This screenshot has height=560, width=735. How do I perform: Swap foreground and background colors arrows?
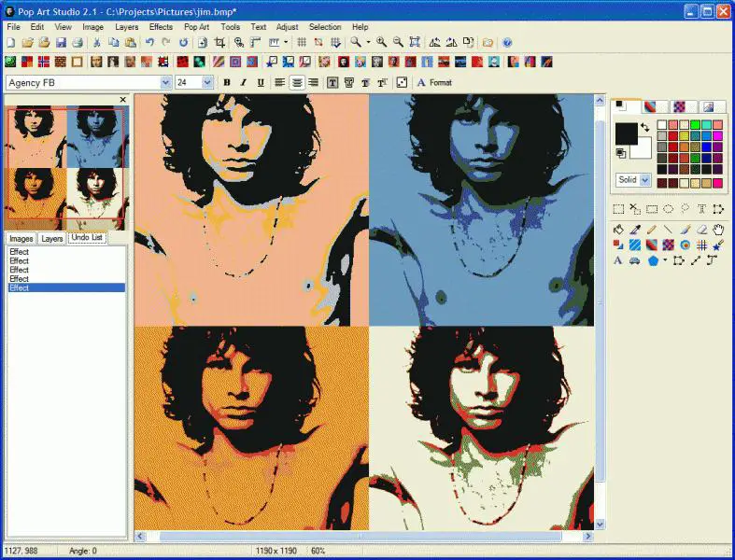pos(645,128)
